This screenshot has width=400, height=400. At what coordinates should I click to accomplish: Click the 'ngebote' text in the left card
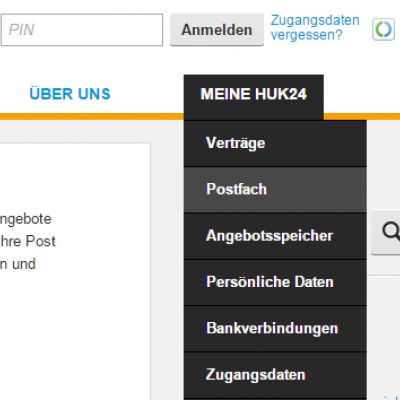(26, 219)
